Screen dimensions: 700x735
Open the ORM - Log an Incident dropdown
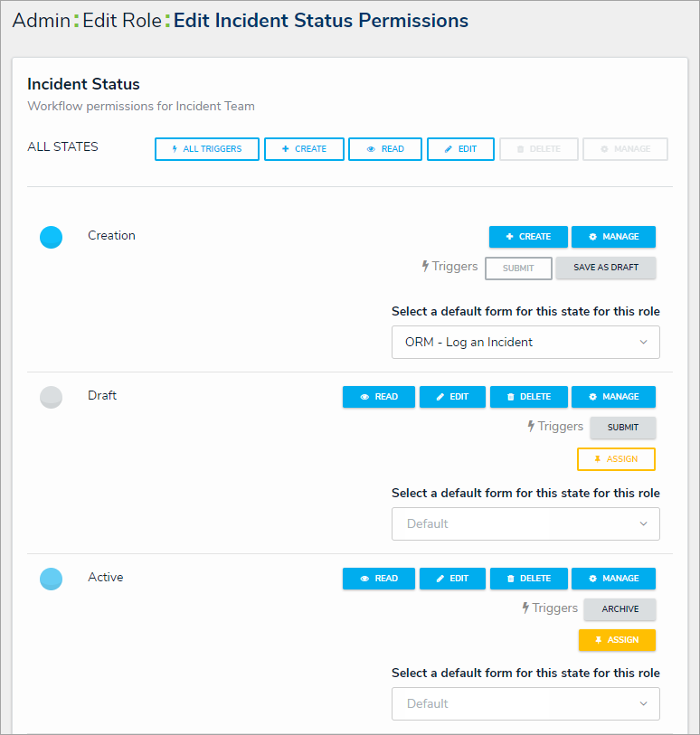click(525, 343)
